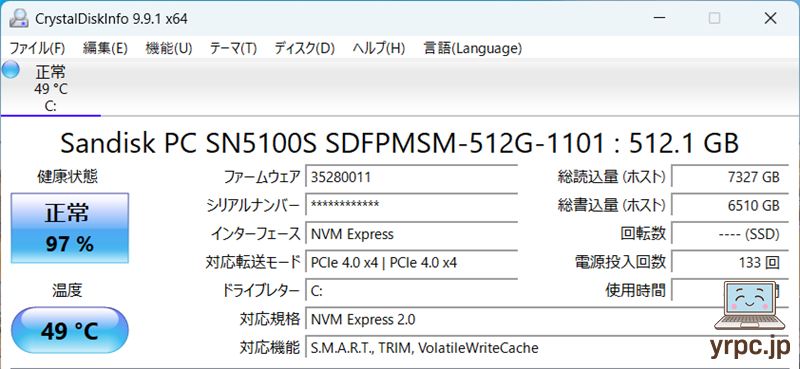
Task: Click the 温度 label
Action: pos(67,290)
